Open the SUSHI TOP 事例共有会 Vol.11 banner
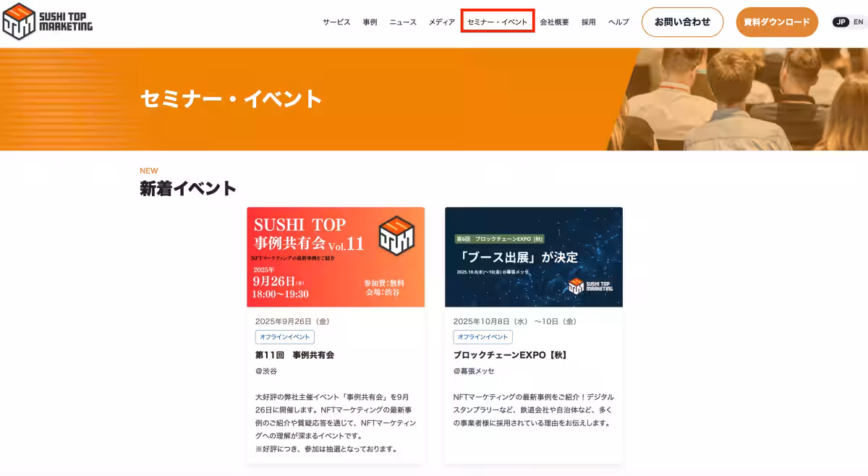The width and height of the screenshot is (868, 476). [x=336, y=258]
